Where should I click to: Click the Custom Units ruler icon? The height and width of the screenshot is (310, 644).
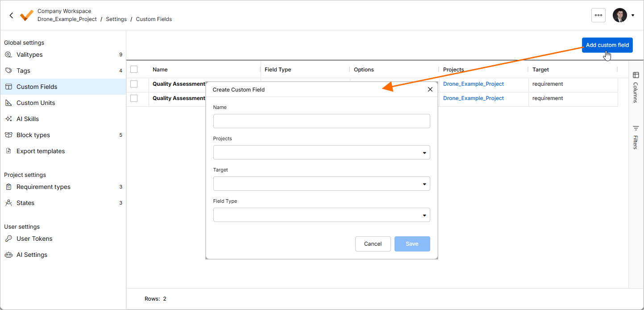pyautogui.click(x=8, y=103)
